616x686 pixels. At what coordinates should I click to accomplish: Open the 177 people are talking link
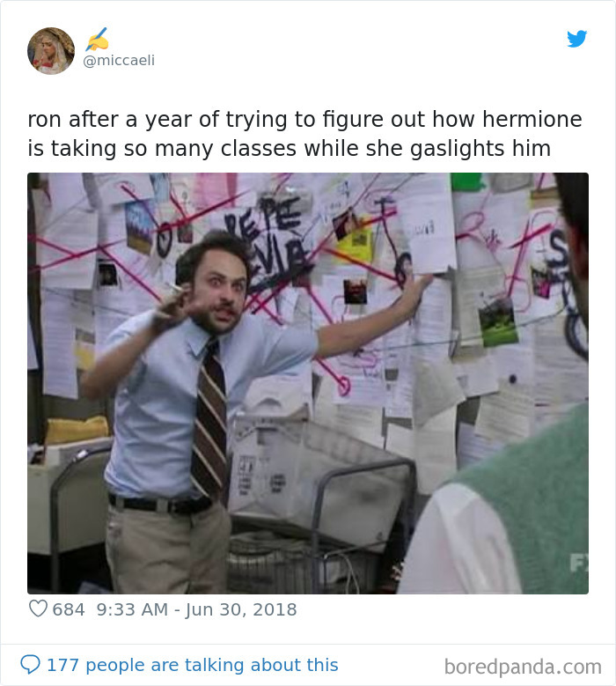point(193,665)
